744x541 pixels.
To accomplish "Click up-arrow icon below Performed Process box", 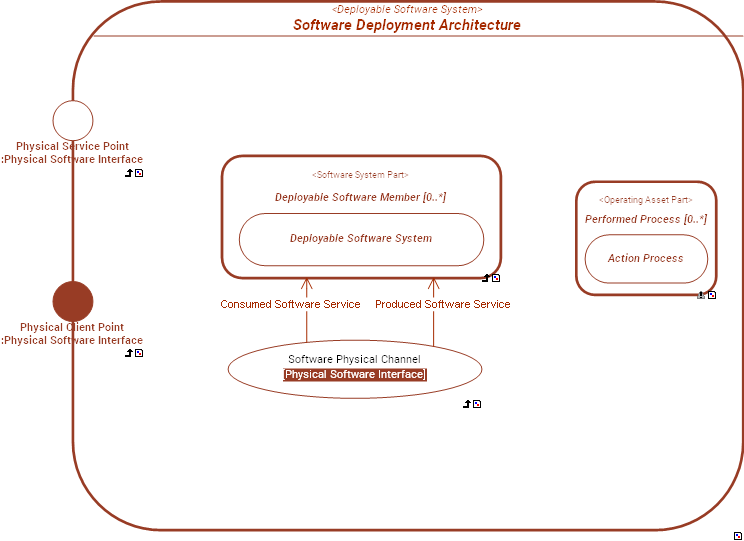I will point(701,295).
